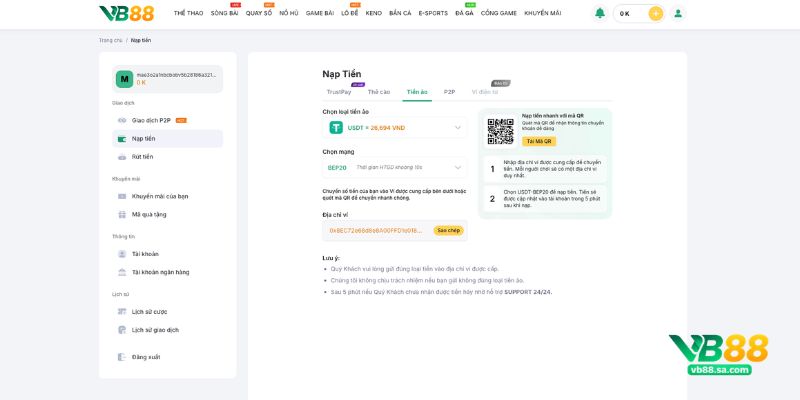Click the yellow plus deposit icon
Image resolution: width=800 pixels, height=400 pixels.
coord(656,13)
